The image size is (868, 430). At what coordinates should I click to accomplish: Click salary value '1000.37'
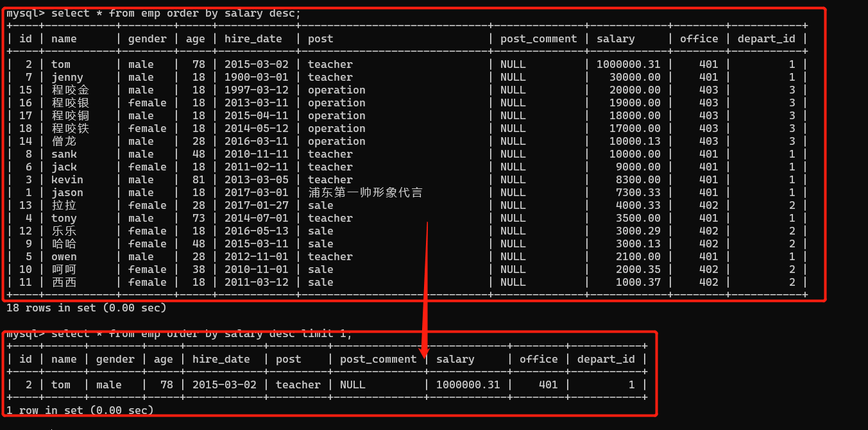tap(638, 282)
